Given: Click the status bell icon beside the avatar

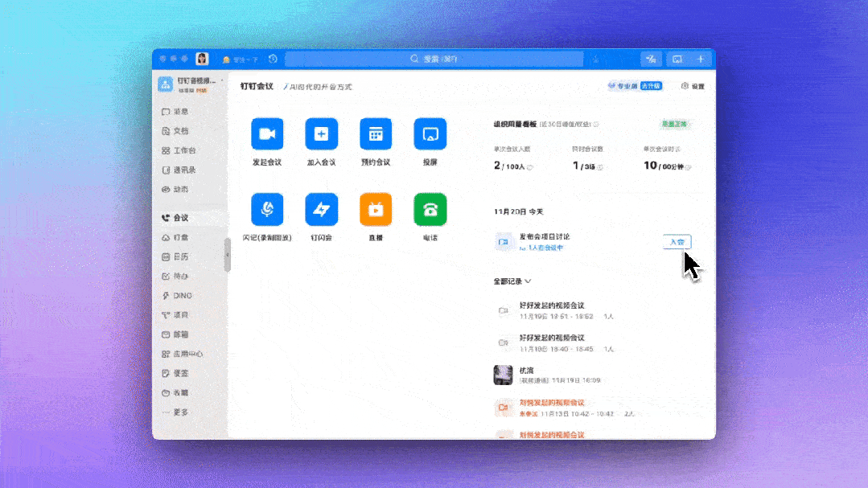Looking at the screenshot, I should (226, 59).
